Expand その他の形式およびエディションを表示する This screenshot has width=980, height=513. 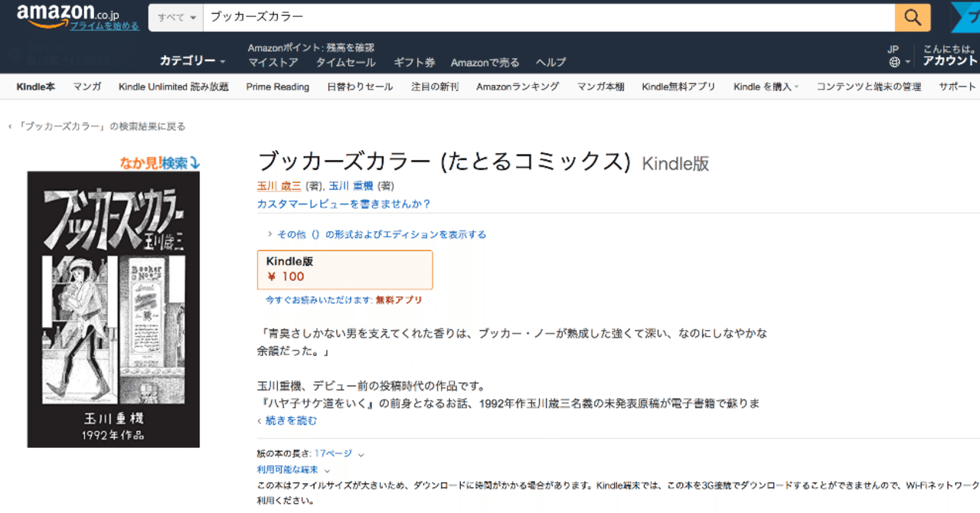(x=376, y=234)
